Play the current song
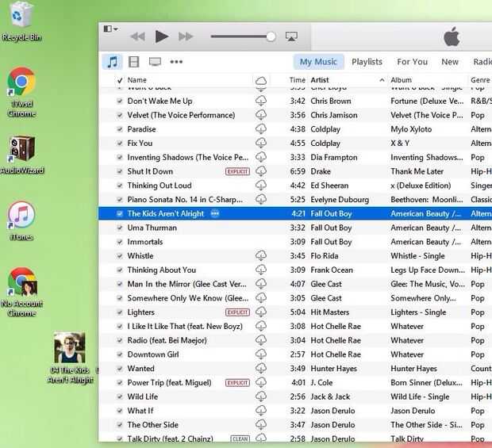This screenshot has width=492, height=448. (162, 36)
